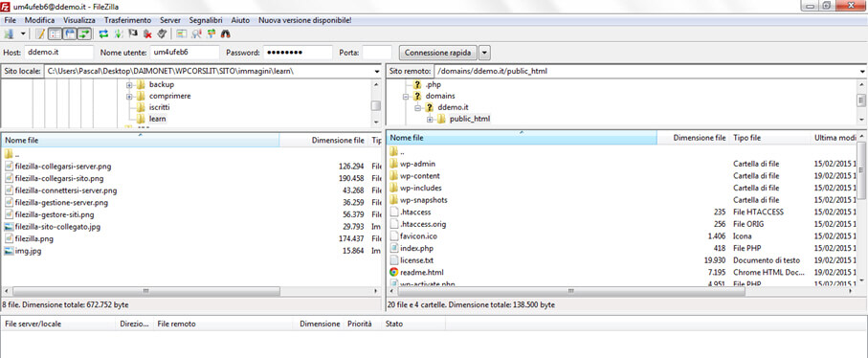The height and width of the screenshot is (358, 868).
Task: Refresh the file and folder lists
Action: click(103, 34)
